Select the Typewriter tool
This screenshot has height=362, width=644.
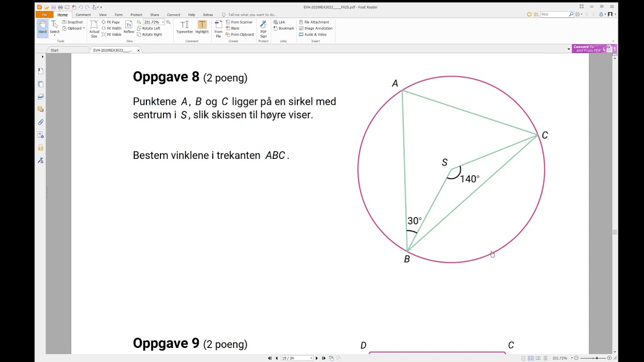(185, 27)
